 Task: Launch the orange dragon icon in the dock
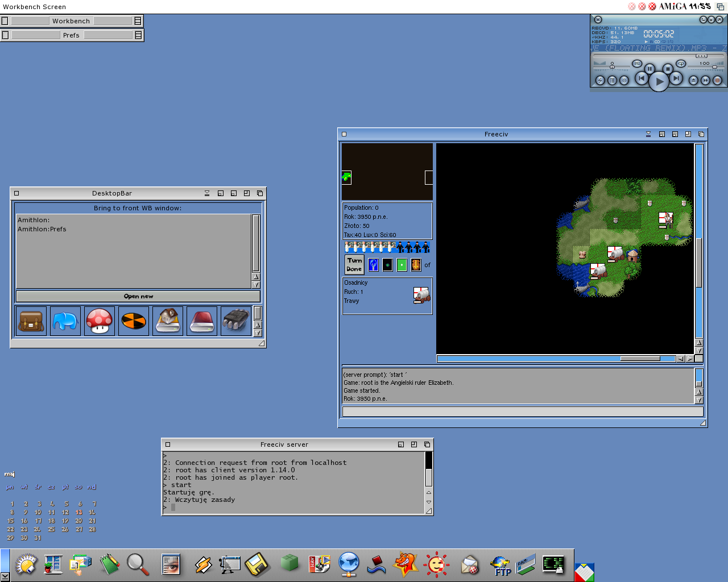(407, 564)
